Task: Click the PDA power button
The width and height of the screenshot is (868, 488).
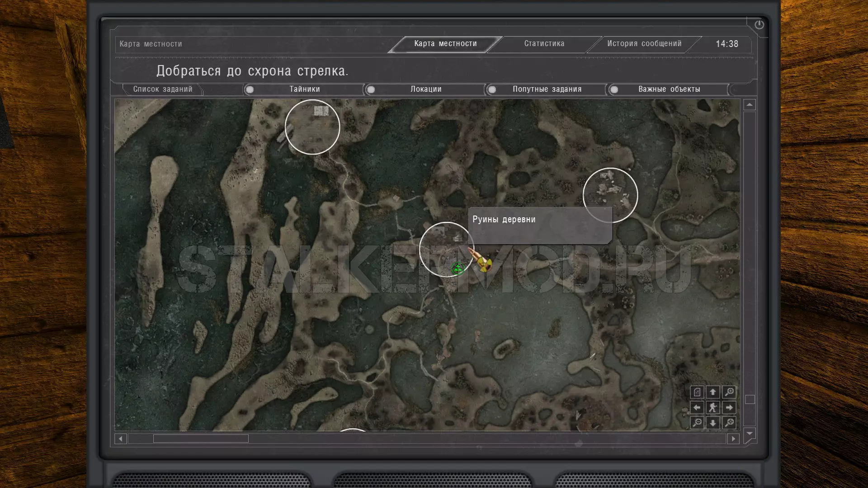Action: tap(759, 25)
